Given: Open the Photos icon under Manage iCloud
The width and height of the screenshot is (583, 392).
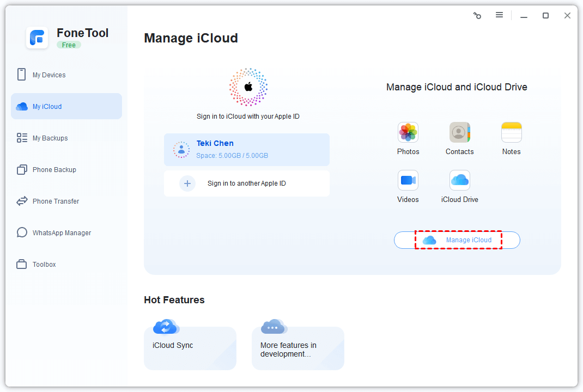Looking at the screenshot, I should (x=408, y=132).
